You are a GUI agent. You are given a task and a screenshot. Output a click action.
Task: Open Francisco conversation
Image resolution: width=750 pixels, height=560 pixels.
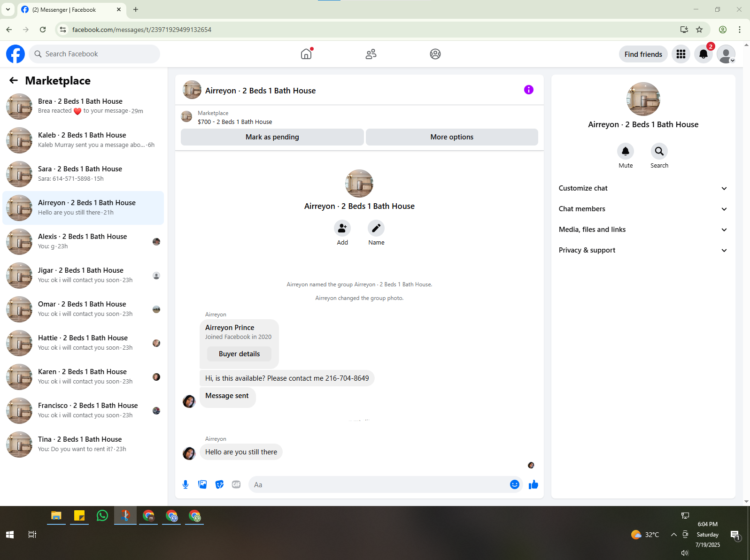tap(83, 411)
